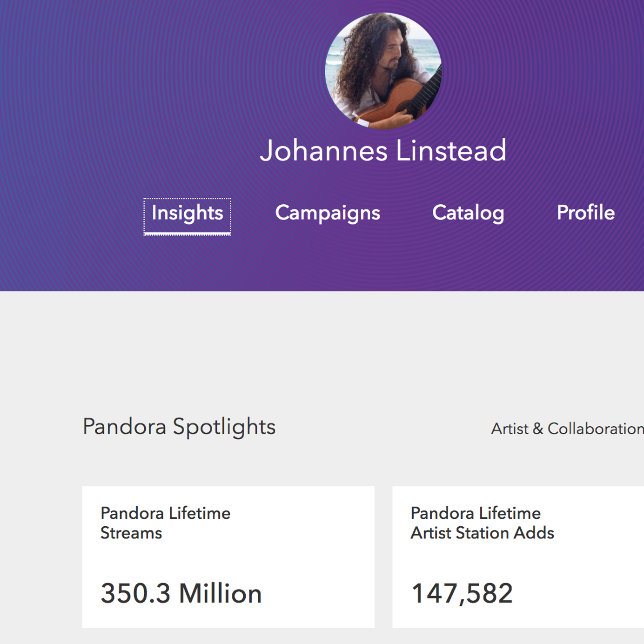
Task: Click the Johannes Linstead artist name
Action: point(383,151)
